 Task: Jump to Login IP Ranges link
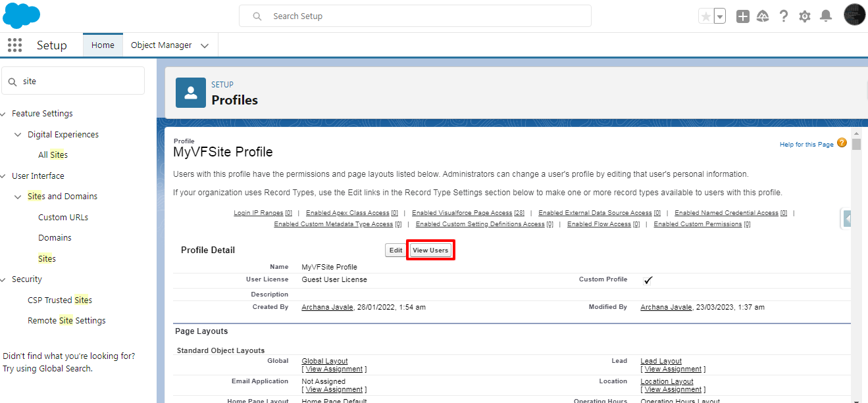tap(263, 213)
